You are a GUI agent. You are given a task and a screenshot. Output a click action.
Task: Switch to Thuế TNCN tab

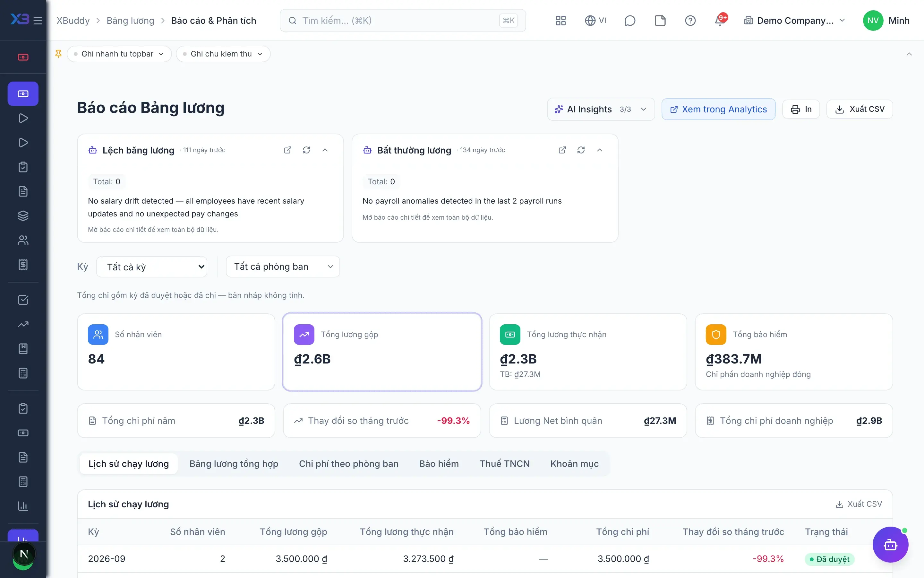tap(504, 464)
